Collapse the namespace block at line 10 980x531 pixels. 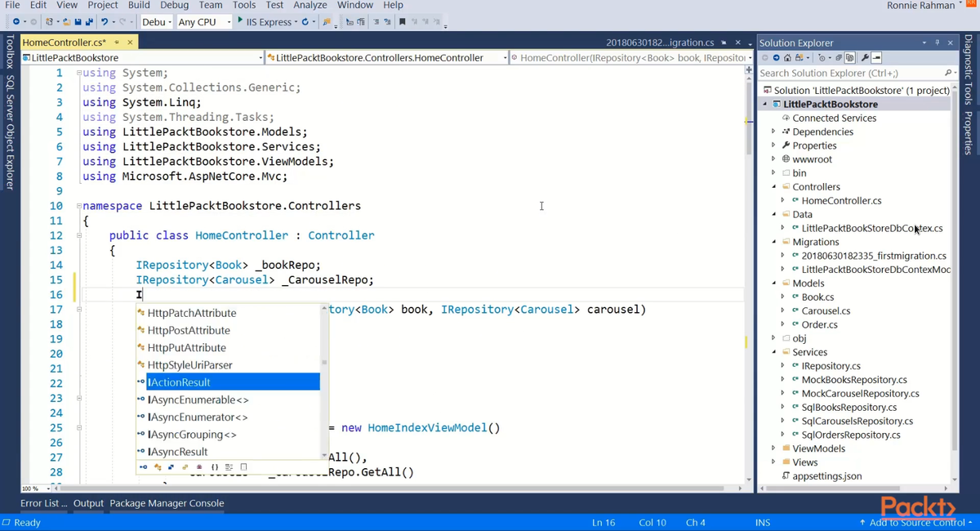click(x=78, y=206)
